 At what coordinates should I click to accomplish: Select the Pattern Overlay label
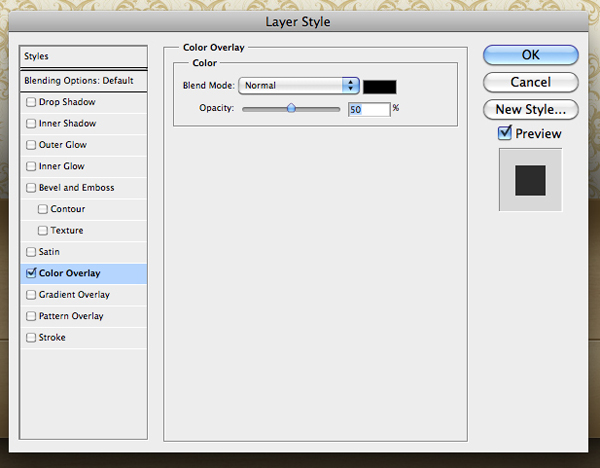[71, 316]
